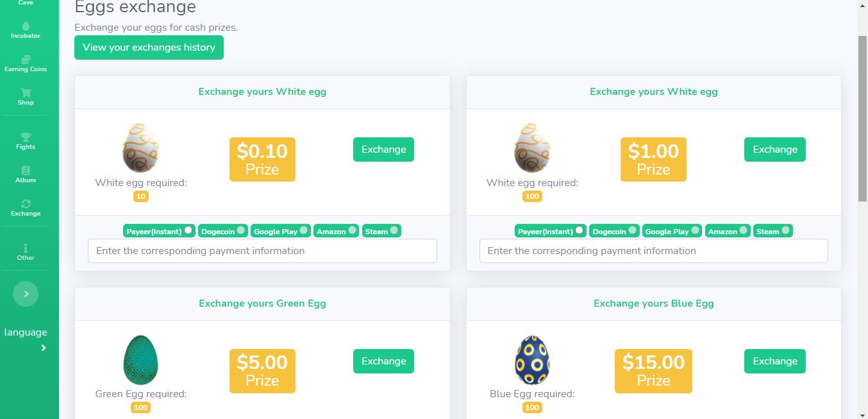Screen dimensions: 868x419
Task: Open the Cave menu item
Action: (x=26, y=3)
